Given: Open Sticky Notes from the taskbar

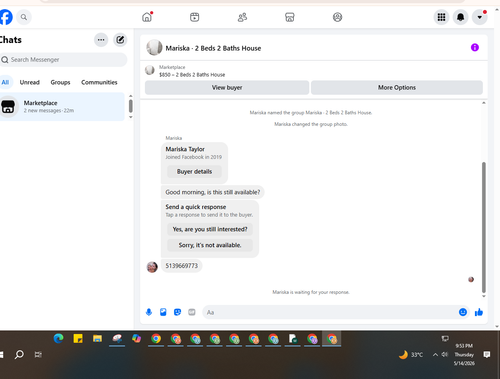Looking at the screenshot, I should pyautogui.click(x=78, y=339).
